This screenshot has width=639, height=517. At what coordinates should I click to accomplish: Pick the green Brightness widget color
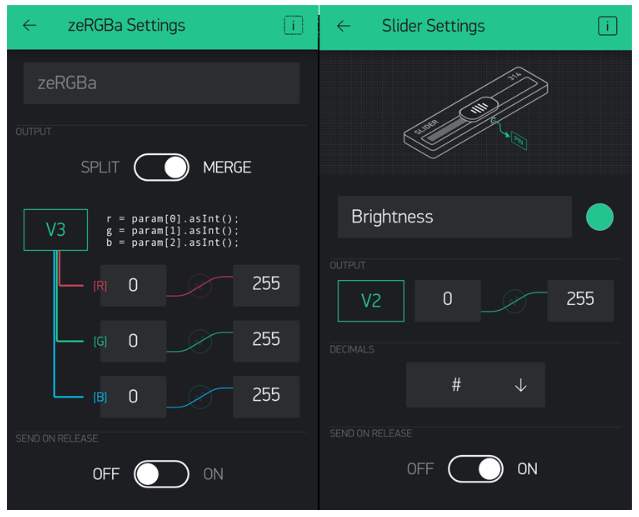pyautogui.click(x=599, y=217)
